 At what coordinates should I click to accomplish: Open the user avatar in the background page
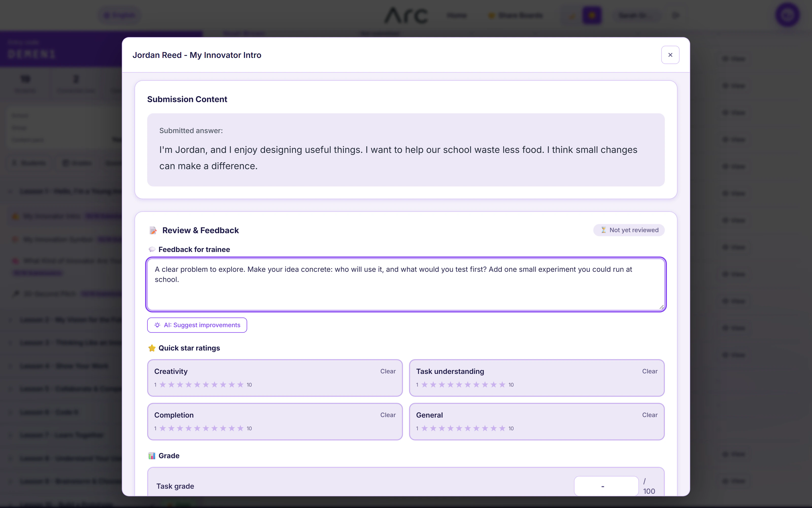pos(787,15)
